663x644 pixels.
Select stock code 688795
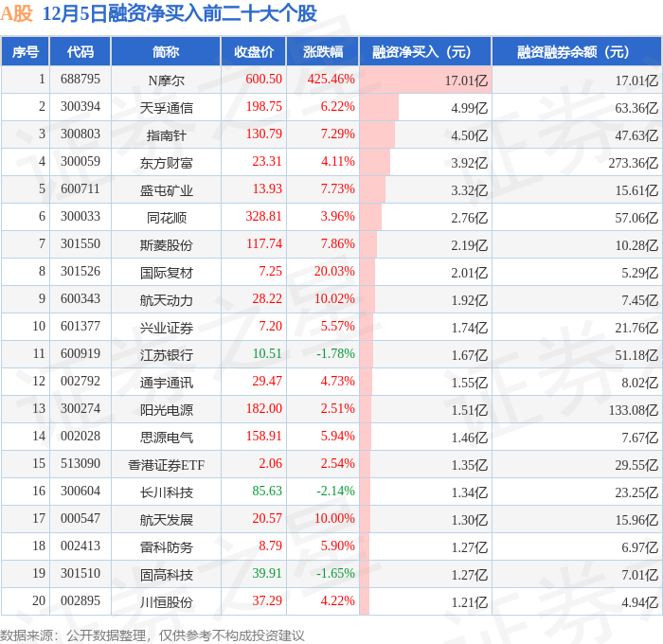(x=81, y=79)
